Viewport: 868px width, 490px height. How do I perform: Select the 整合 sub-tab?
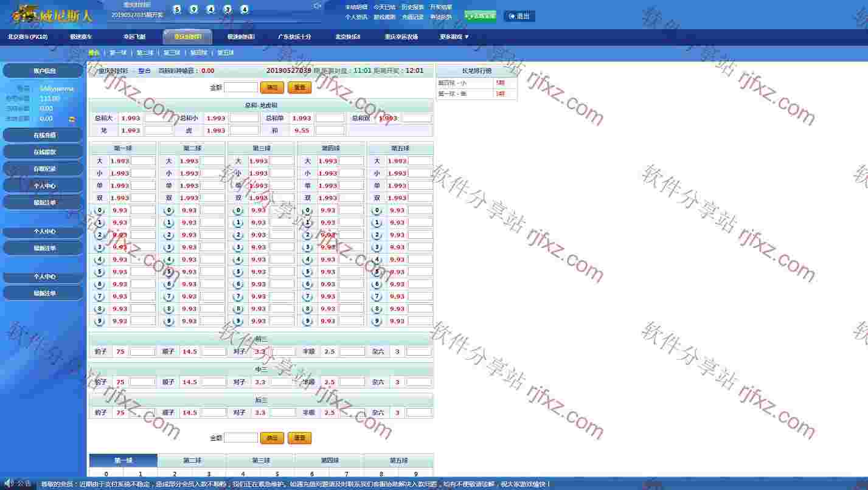(94, 53)
